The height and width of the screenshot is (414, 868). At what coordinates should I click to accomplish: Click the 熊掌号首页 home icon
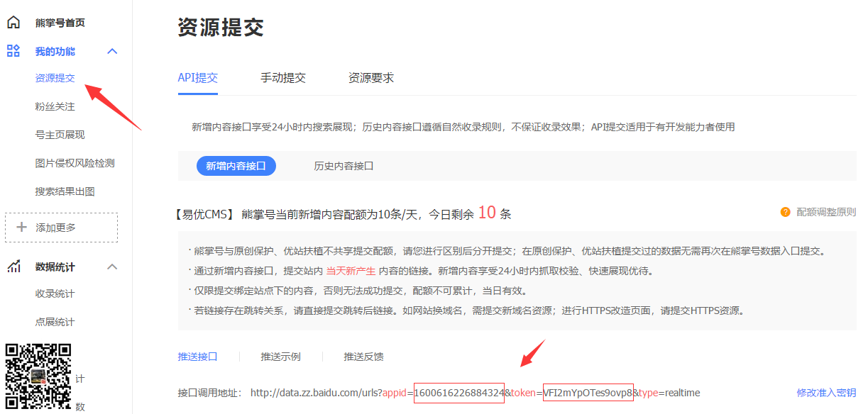[12, 21]
